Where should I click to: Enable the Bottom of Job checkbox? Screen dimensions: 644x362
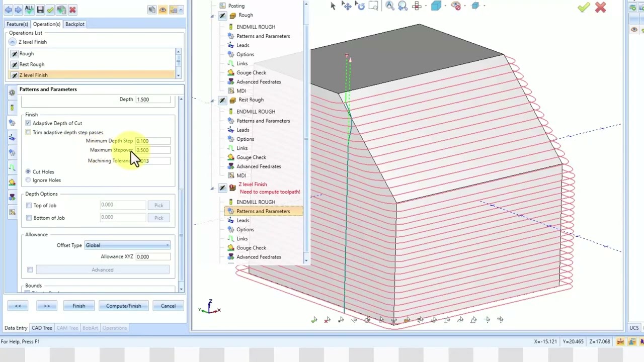(29, 218)
